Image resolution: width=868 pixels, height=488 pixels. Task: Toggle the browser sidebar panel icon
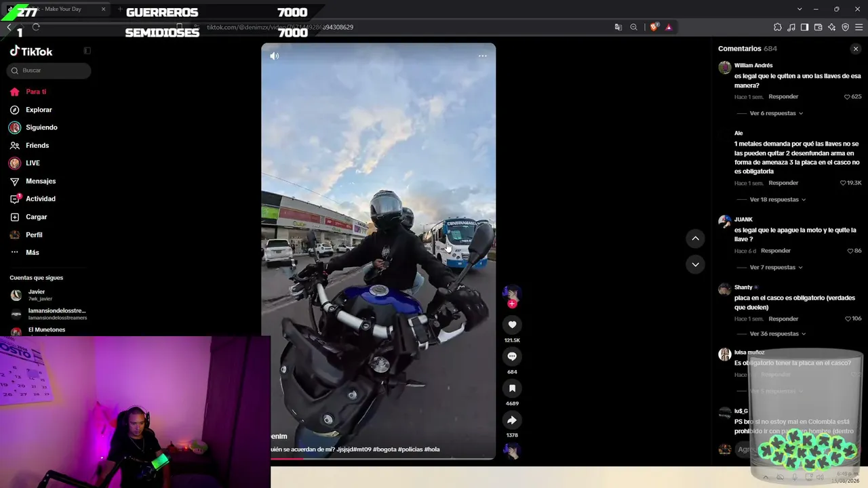pos(804,27)
